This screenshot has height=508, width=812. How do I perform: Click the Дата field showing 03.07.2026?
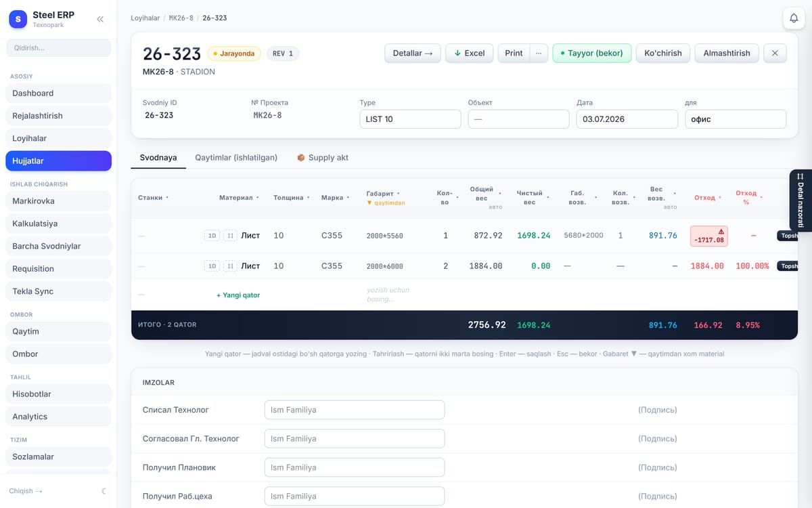[627, 119]
